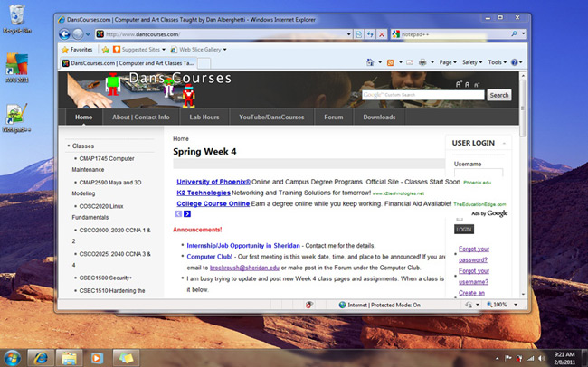Click the magnifier icon in notepad++ search box
Screen dimensions: 588x367
click(514, 34)
